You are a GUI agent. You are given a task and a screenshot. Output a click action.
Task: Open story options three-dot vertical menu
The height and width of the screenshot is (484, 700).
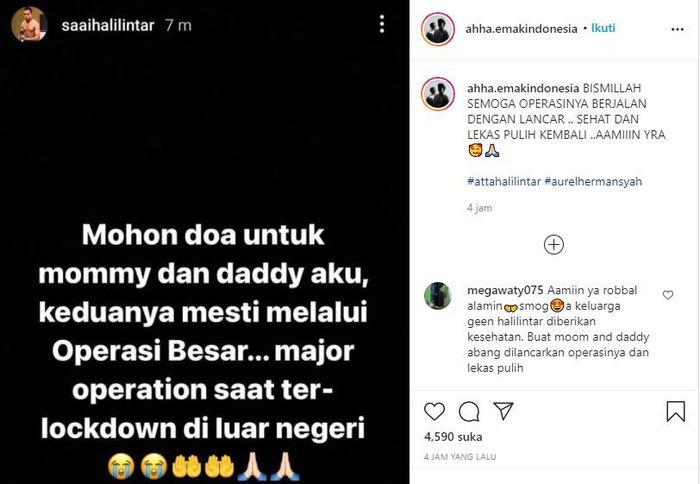tap(382, 24)
